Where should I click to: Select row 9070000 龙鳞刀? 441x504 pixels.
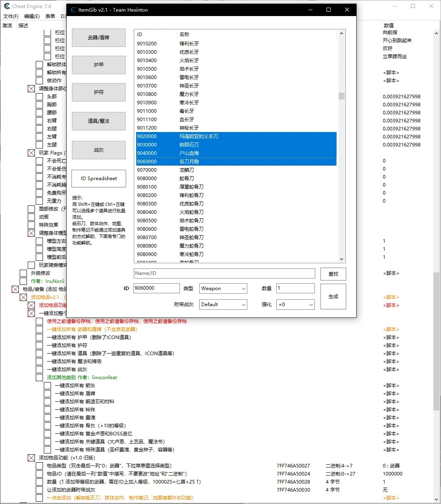pos(236,170)
